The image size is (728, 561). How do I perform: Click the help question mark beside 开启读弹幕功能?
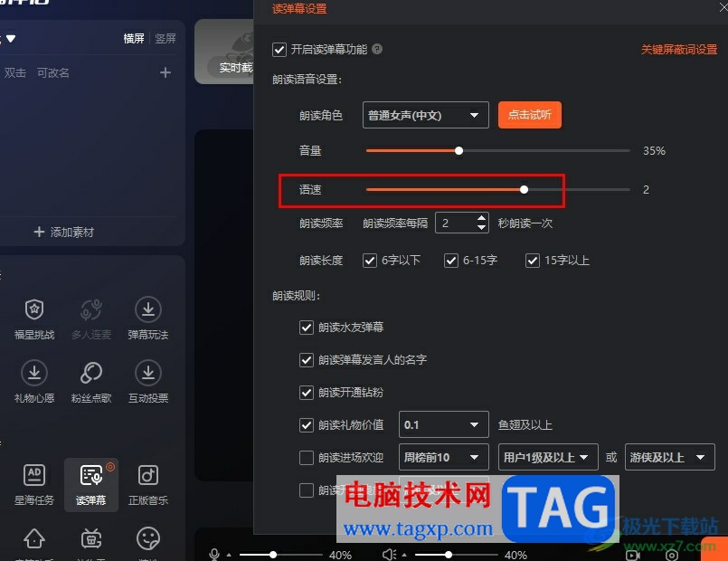click(x=377, y=49)
